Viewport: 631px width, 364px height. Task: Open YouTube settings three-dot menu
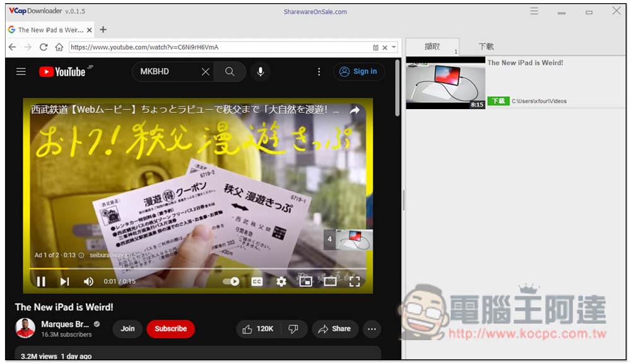(x=319, y=71)
